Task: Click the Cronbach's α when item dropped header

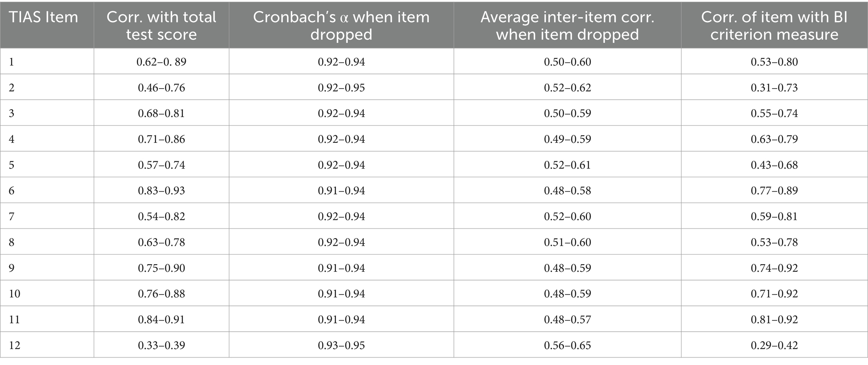Action: tap(341, 26)
